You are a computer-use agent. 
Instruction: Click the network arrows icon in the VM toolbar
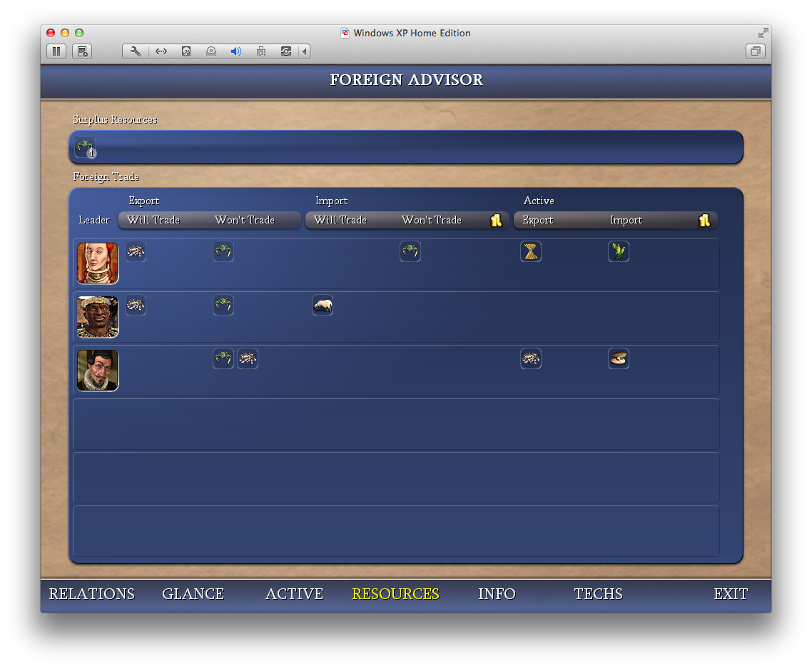tap(161, 51)
